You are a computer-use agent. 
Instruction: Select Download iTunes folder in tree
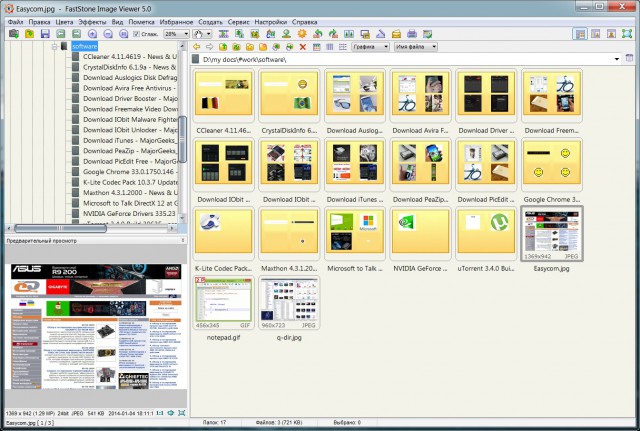(x=129, y=140)
